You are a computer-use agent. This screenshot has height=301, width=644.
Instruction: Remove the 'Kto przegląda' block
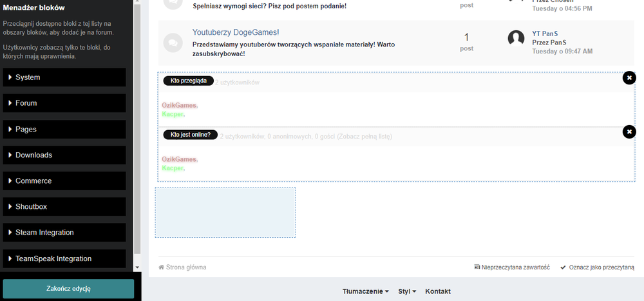[629, 78]
